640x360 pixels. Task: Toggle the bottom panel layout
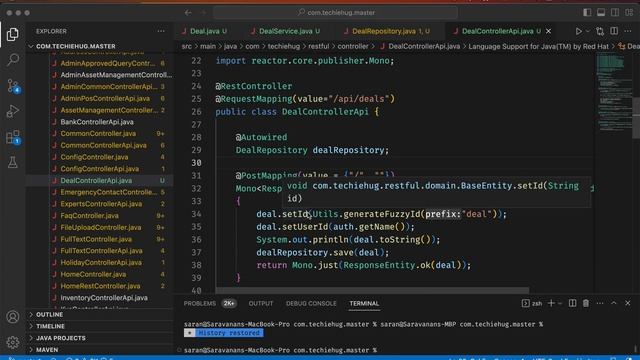click(x=601, y=13)
